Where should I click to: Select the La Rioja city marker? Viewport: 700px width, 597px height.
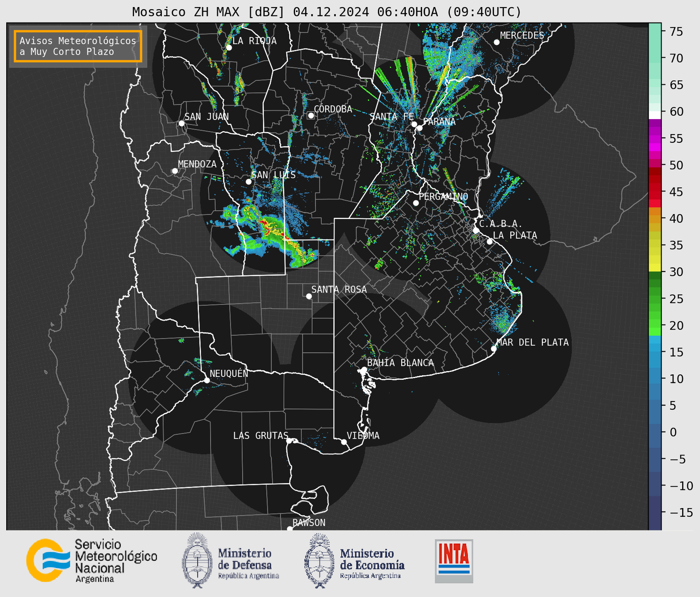tap(229, 48)
